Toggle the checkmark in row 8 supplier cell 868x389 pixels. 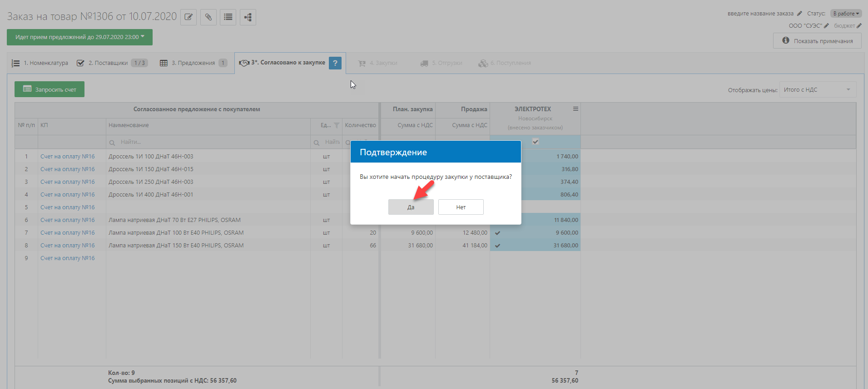click(x=498, y=246)
